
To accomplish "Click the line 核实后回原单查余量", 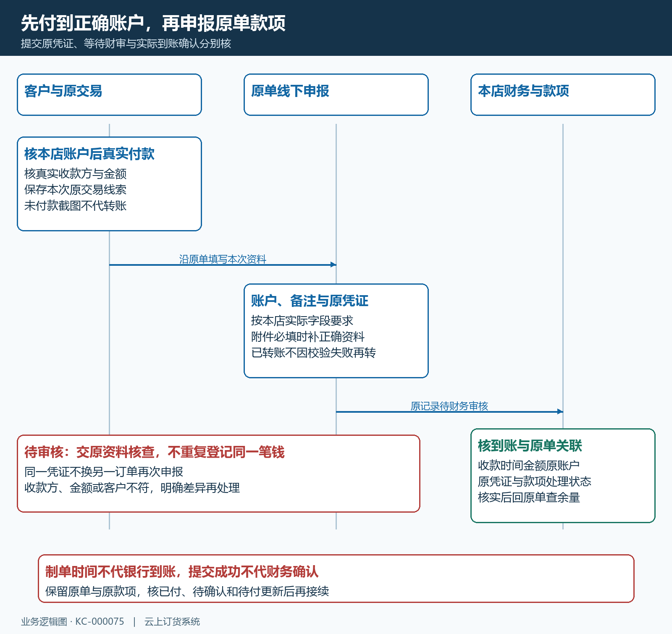I will tap(529, 497).
